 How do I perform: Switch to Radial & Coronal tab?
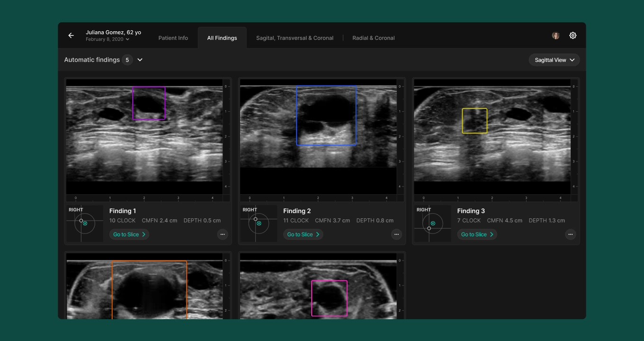(x=374, y=38)
